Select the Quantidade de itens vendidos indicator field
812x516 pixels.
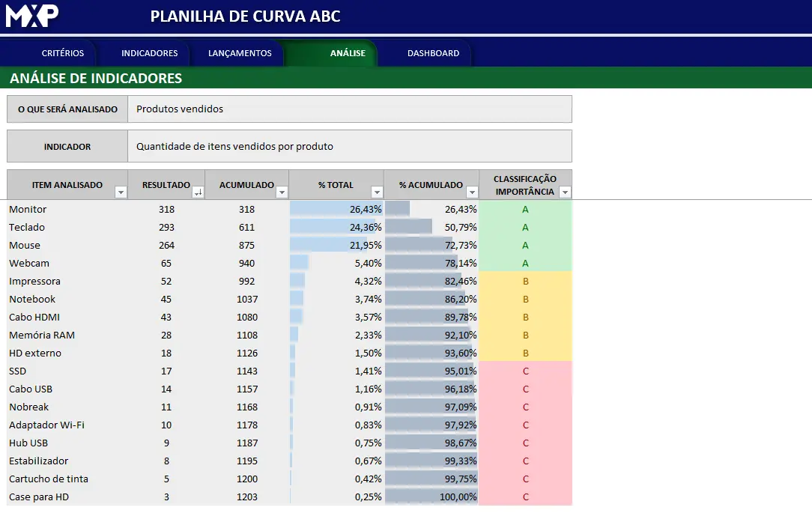349,147
